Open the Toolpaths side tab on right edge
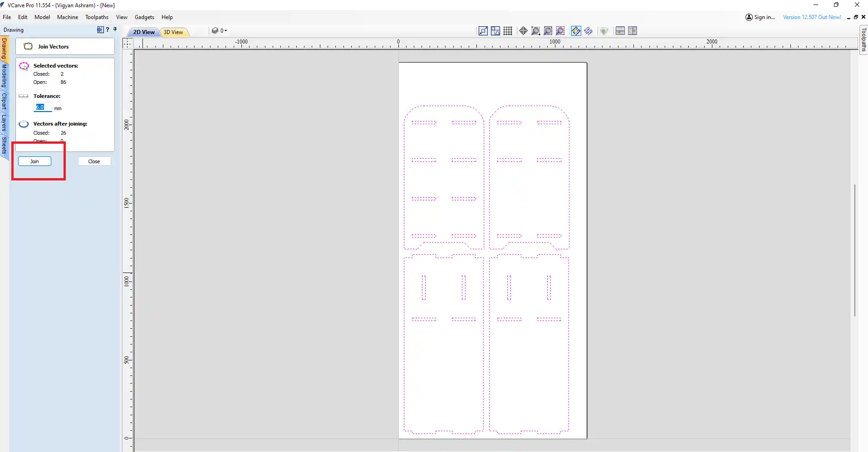The height and width of the screenshot is (452, 868). pos(863,39)
